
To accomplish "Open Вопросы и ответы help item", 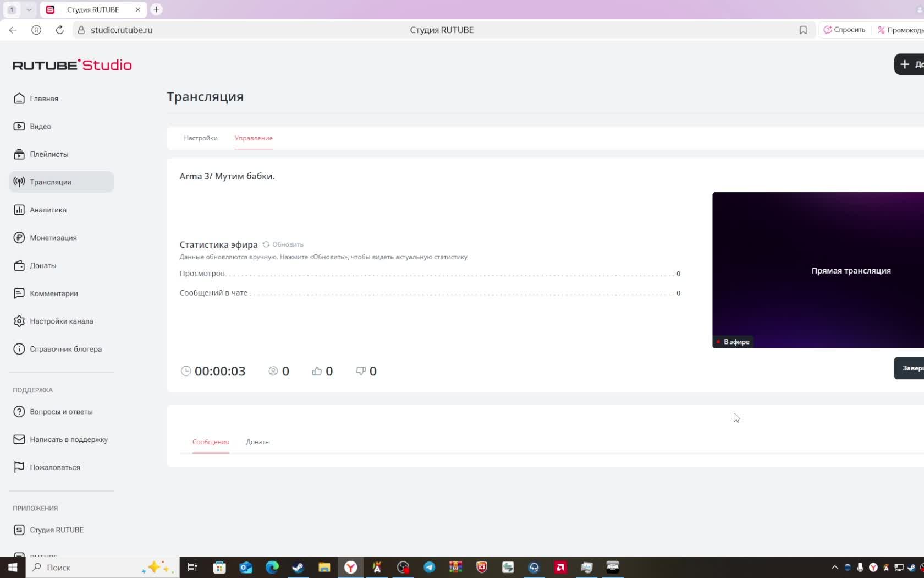I will tap(61, 412).
